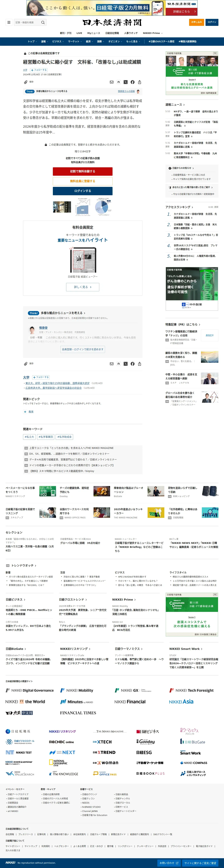This screenshot has height=868, width=224.
Task: Open the 日経会社情報 menu item
Action: 112,33
